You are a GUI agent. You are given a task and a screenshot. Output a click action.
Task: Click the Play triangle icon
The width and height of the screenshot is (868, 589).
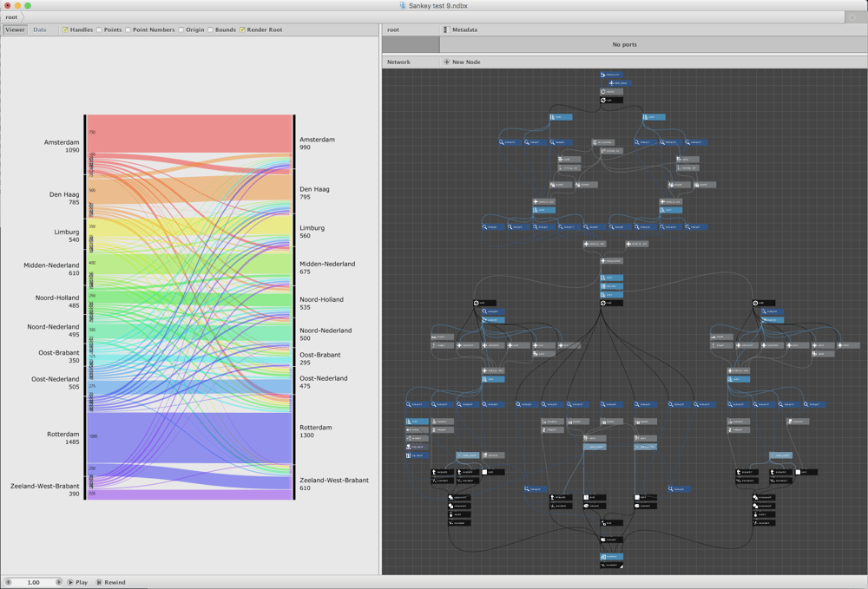(70, 582)
